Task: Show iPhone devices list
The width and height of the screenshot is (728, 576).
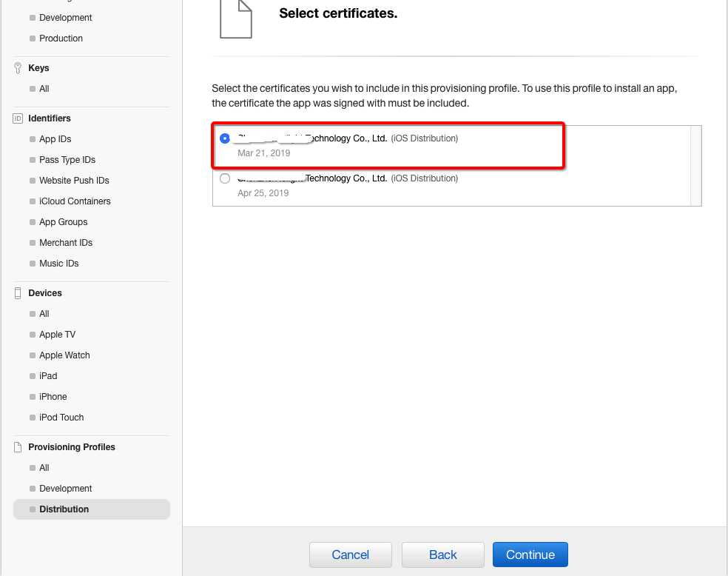Action: (53, 397)
